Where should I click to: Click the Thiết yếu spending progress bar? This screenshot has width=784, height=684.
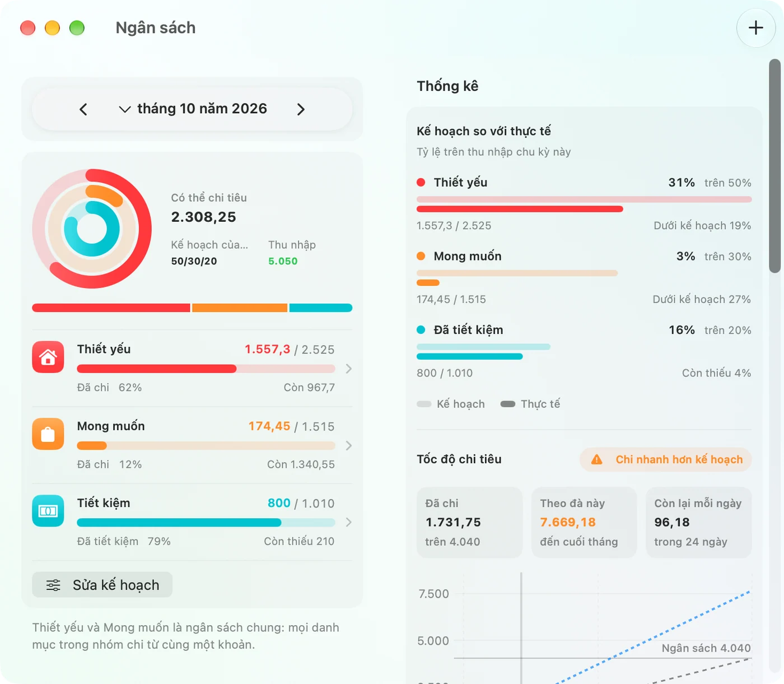(x=206, y=369)
